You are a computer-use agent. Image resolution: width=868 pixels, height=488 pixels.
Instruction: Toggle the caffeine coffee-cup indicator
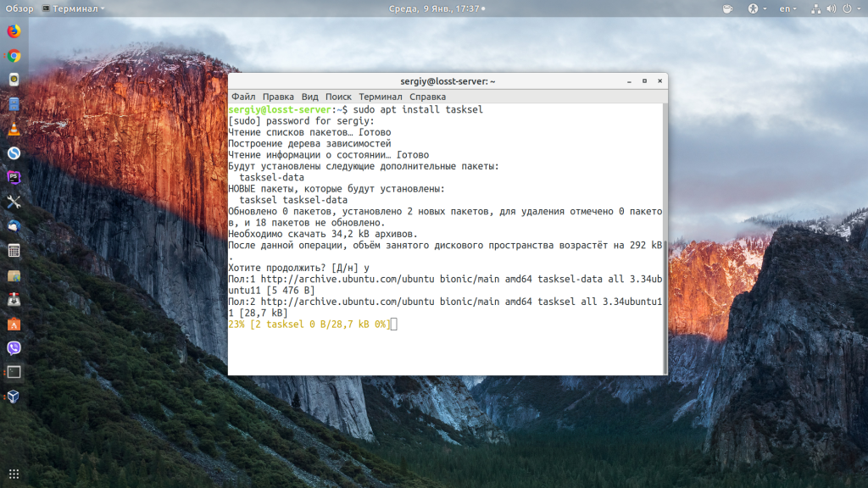click(727, 9)
